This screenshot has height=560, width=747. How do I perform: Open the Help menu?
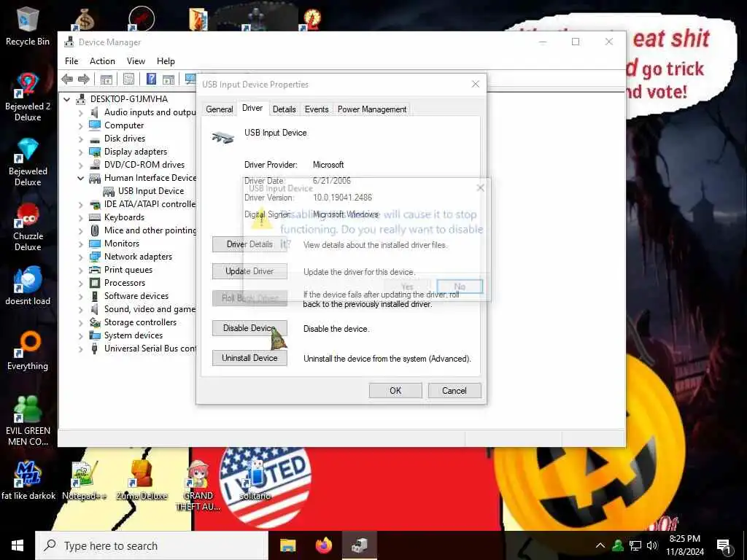166,61
